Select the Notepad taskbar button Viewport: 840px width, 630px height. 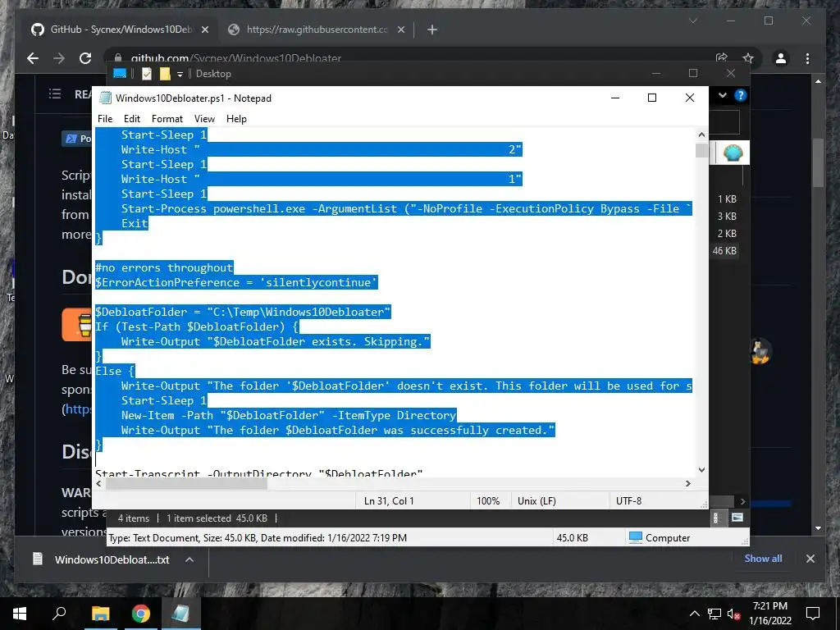pyautogui.click(x=180, y=614)
